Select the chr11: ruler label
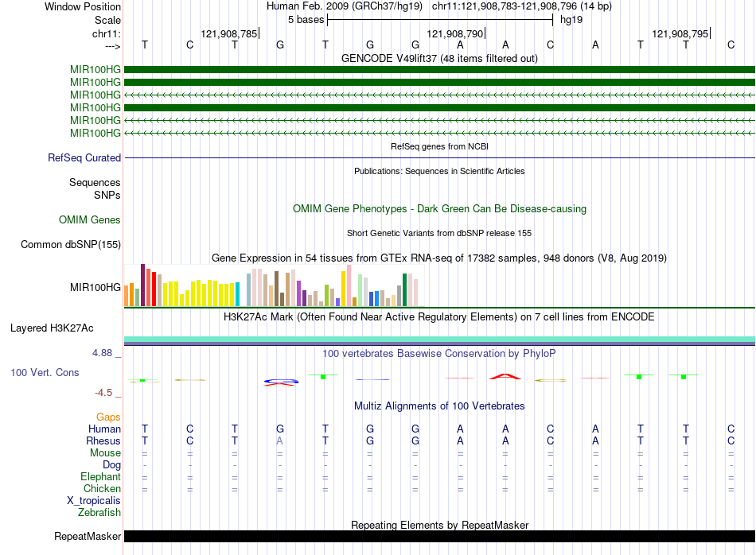 [107, 33]
